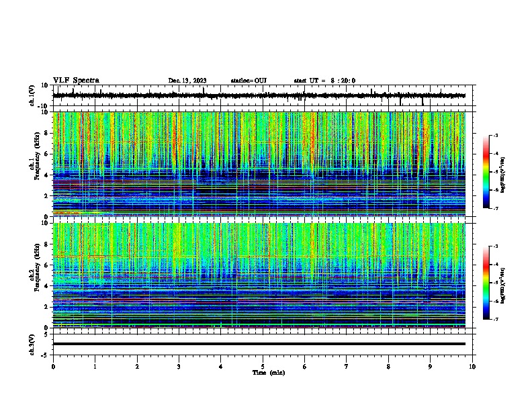
Task: Select the "start UT = 8 : 20: 0" text
Action: coord(324,81)
